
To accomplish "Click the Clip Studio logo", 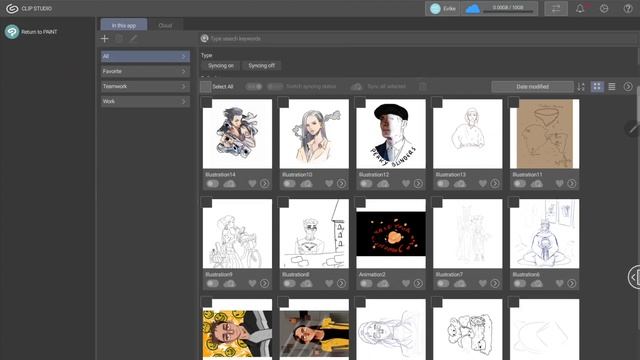I will (12, 8).
